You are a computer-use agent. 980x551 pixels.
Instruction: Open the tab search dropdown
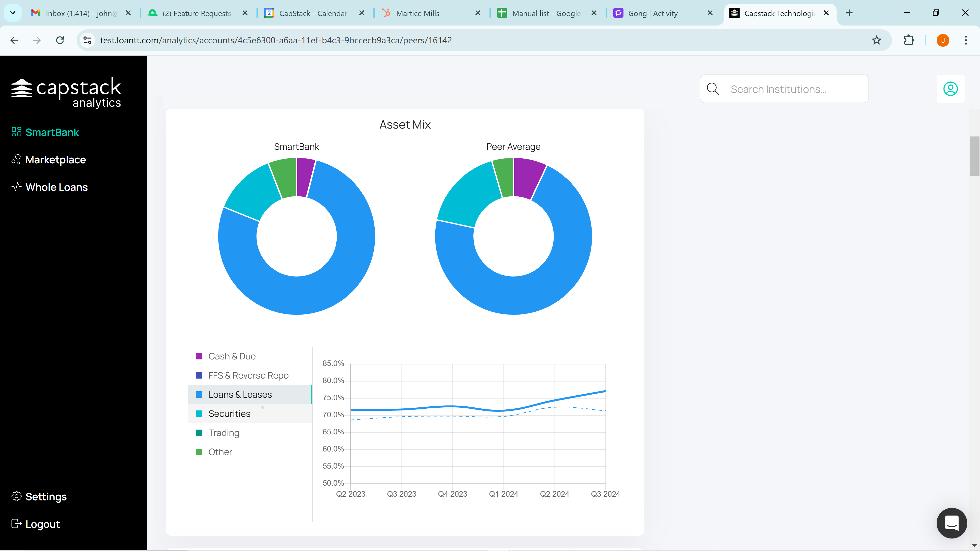pyautogui.click(x=13, y=13)
